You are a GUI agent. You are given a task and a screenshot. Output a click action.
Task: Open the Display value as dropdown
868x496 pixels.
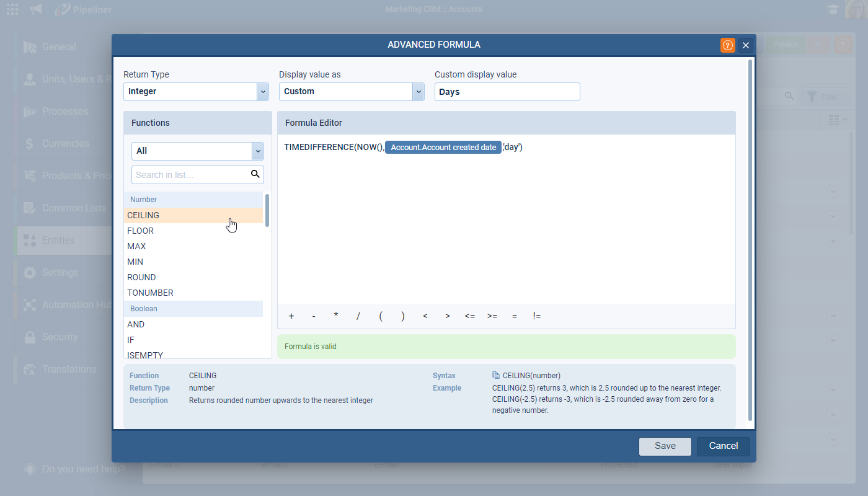pyautogui.click(x=418, y=92)
